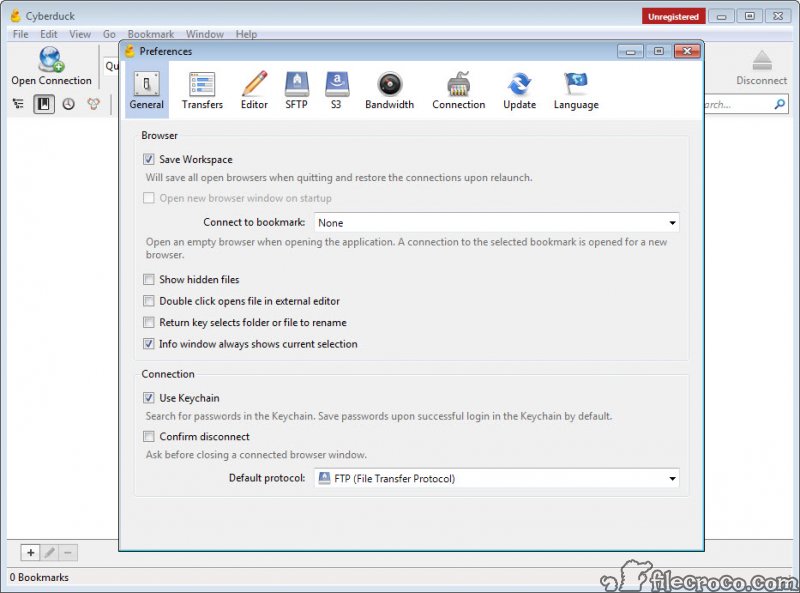Click the Open Connection toolbar icon
This screenshot has height=593, width=800.
51,66
